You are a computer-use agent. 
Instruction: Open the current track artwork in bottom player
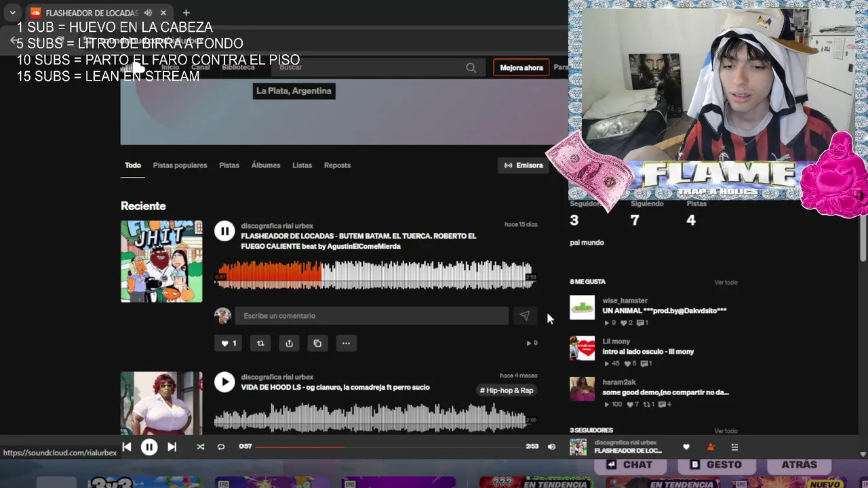click(578, 447)
